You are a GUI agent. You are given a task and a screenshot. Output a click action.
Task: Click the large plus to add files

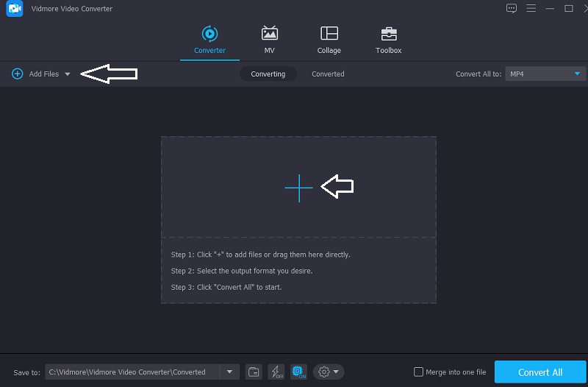(298, 188)
